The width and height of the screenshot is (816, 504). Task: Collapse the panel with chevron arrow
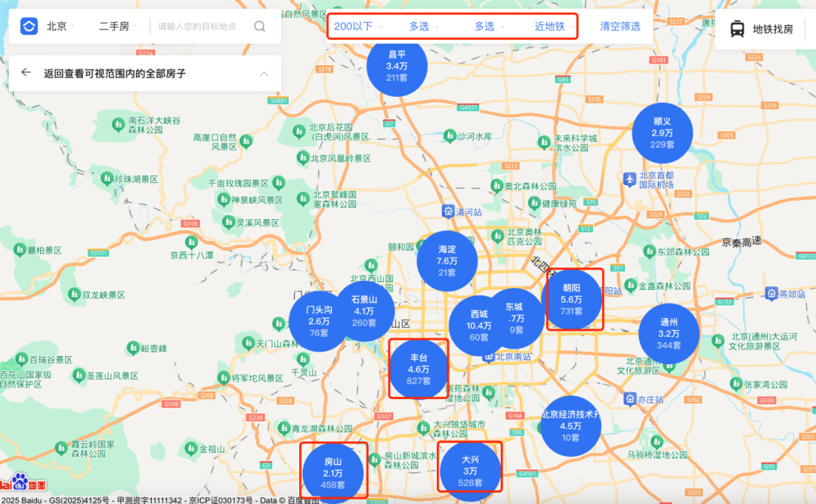click(x=264, y=73)
